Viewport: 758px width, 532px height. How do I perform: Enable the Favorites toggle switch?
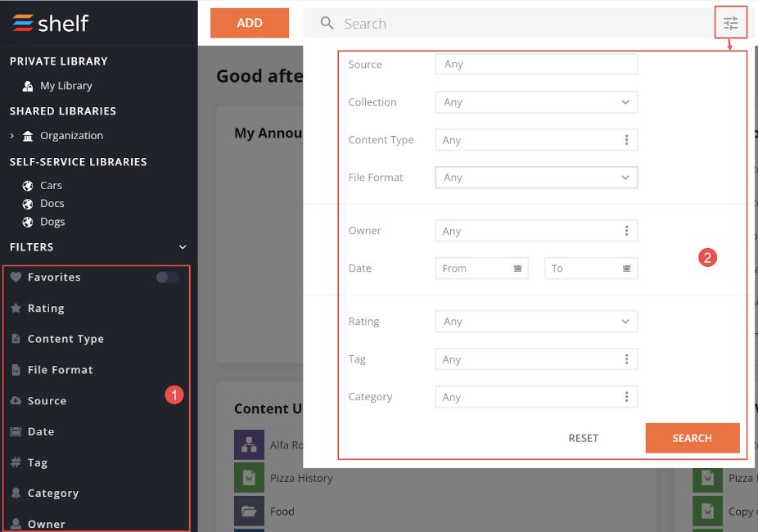click(x=166, y=277)
